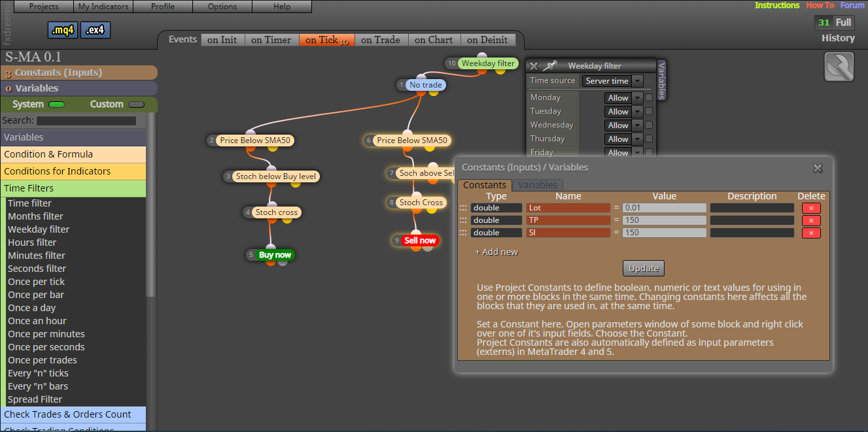Click the Update button
This screenshot has height=432, width=868.
click(644, 268)
